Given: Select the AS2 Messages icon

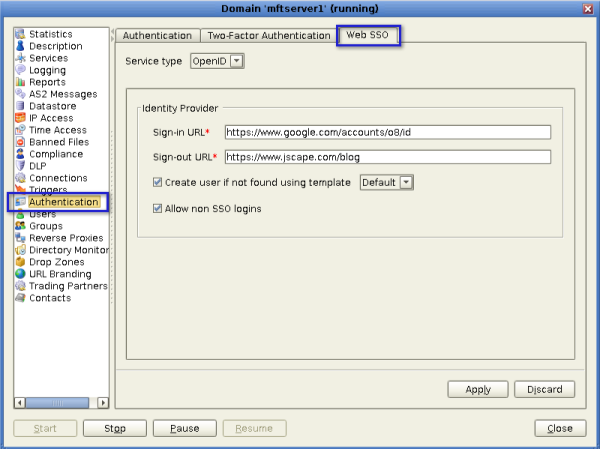Looking at the screenshot, I should [x=20, y=94].
